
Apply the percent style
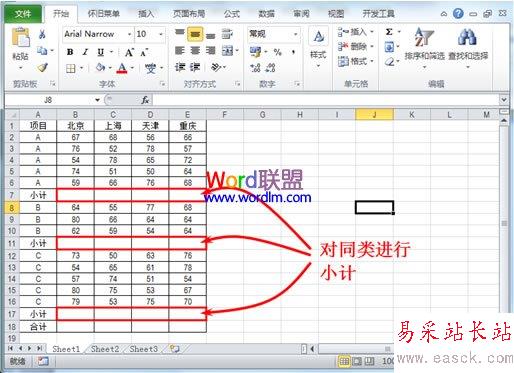tap(277, 52)
